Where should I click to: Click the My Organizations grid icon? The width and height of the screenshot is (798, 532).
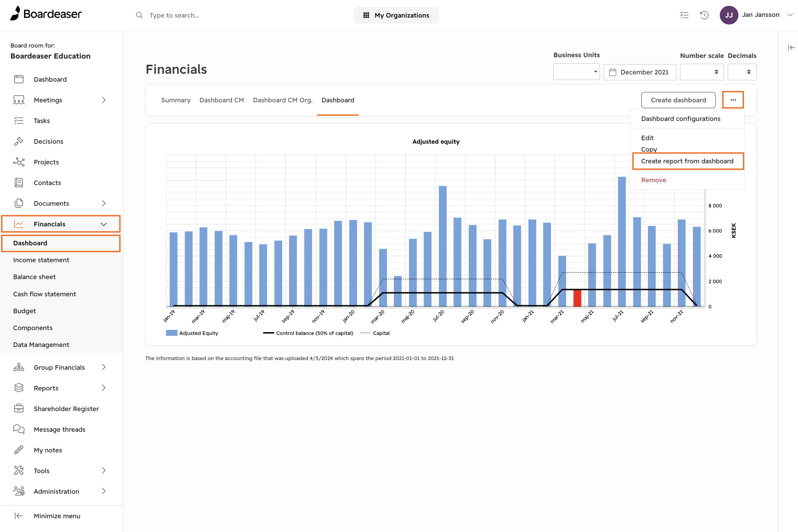click(x=366, y=15)
